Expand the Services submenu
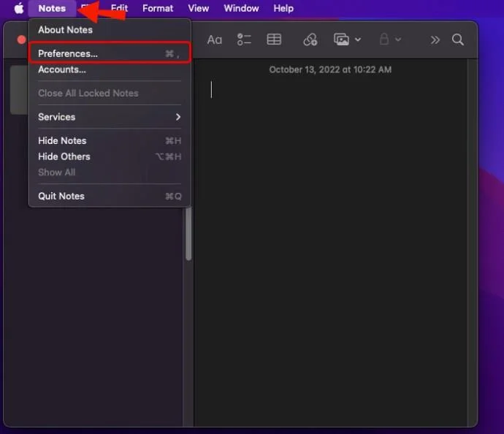Image resolution: width=504 pixels, height=434 pixels. (x=110, y=117)
